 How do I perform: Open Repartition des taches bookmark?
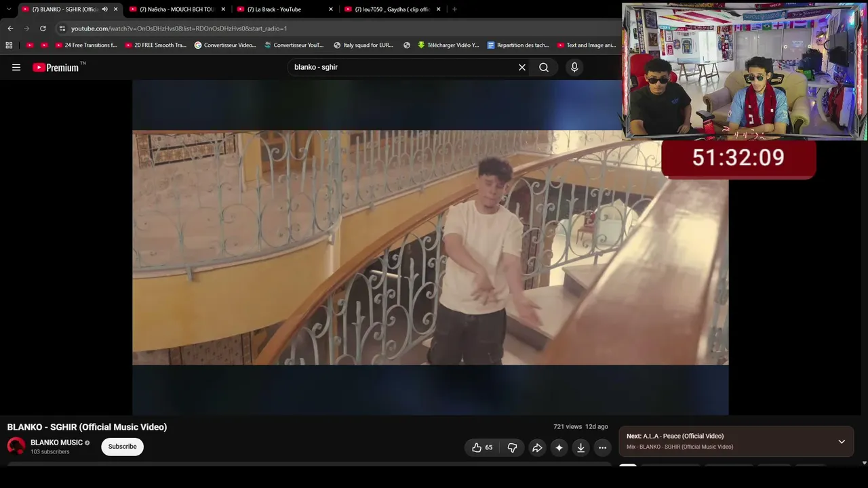(518, 45)
